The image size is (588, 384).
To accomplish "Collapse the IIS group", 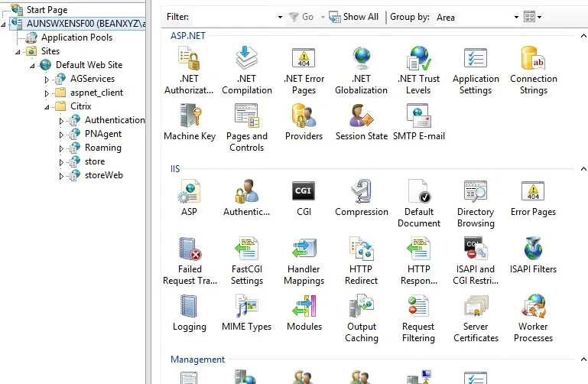I will pos(583,169).
